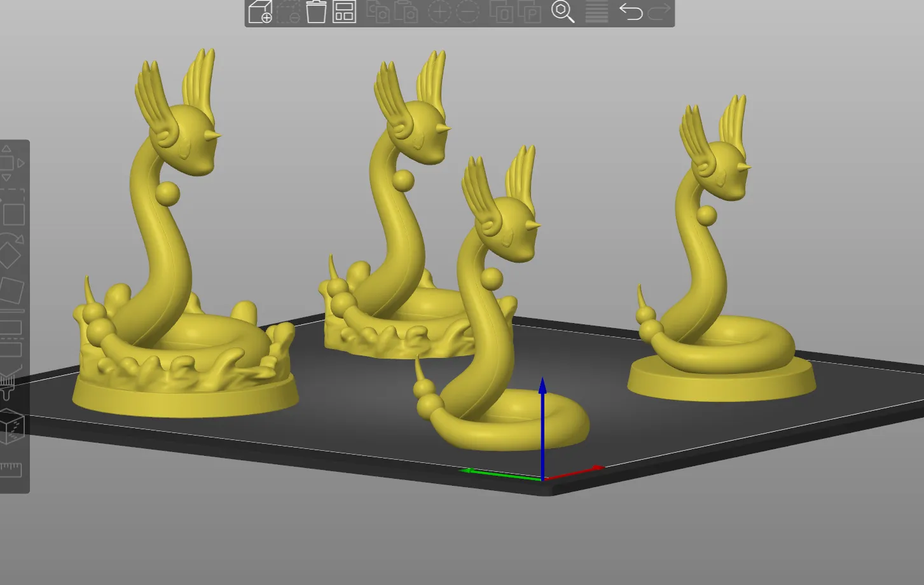Viewport: 924px width, 585px height.
Task: Open the Variable layer height tool
Action: pyautogui.click(x=596, y=11)
